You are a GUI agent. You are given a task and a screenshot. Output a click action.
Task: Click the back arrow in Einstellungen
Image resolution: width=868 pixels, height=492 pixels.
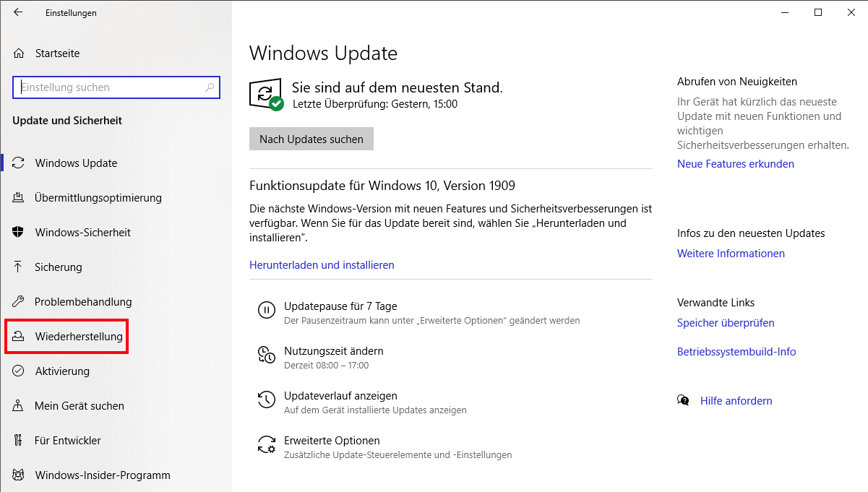click(18, 12)
